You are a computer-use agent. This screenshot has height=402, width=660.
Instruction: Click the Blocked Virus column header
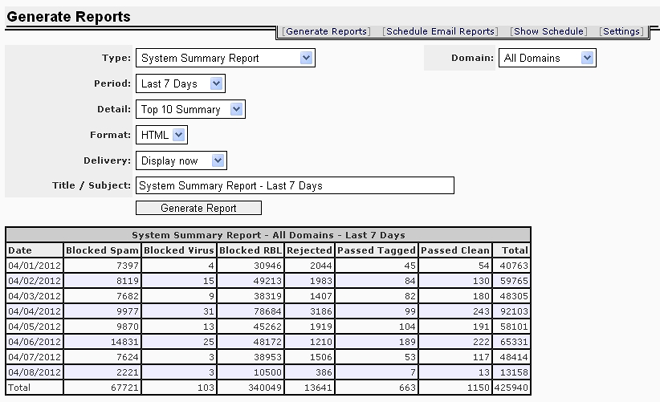tap(179, 250)
